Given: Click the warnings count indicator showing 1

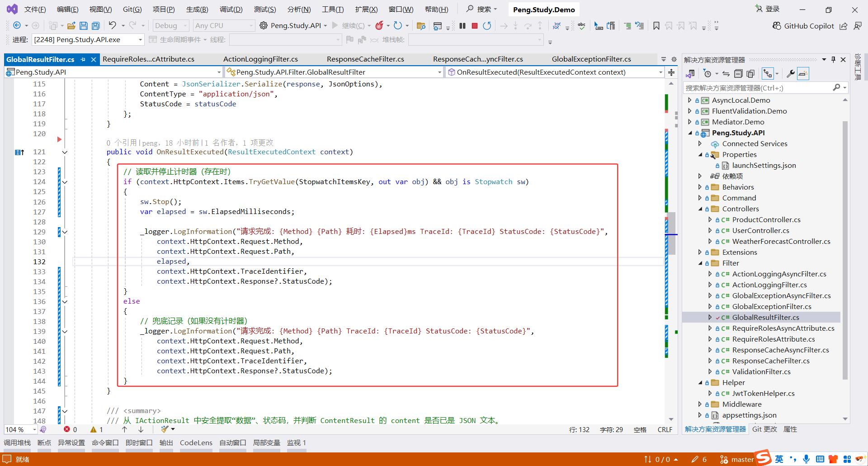Looking at the screenshot, I should click(97, 429).
